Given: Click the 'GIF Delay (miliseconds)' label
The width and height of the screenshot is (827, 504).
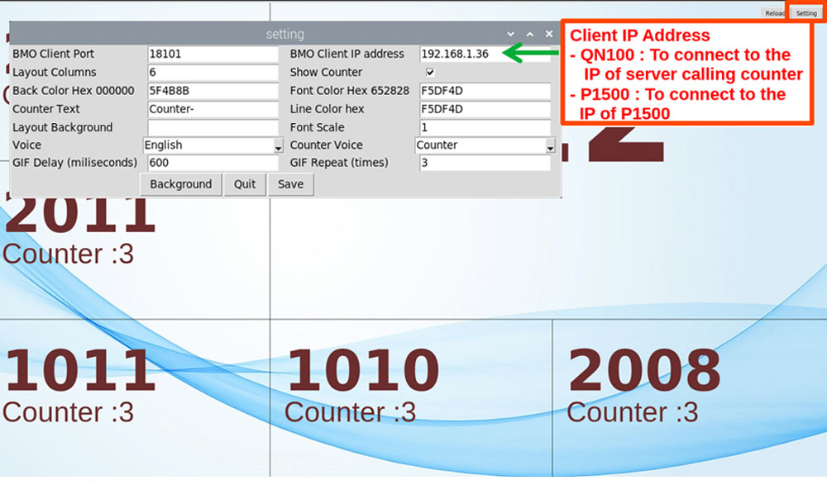Looking at the screenshot, I should 74,163.
